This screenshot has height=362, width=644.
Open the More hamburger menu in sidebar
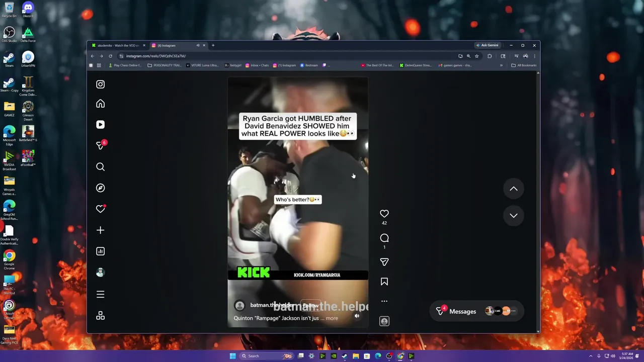tap(100, 295)
